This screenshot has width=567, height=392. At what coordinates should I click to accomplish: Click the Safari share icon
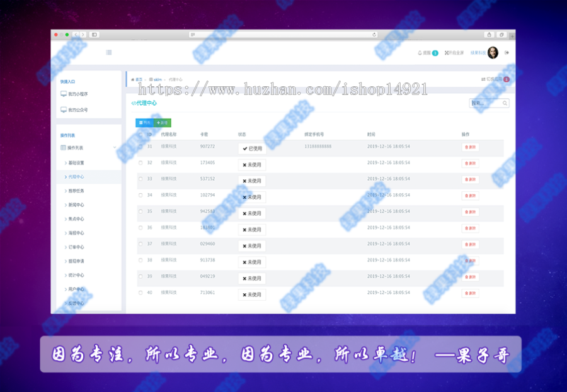pyautogui.click(x=490, y=35)
